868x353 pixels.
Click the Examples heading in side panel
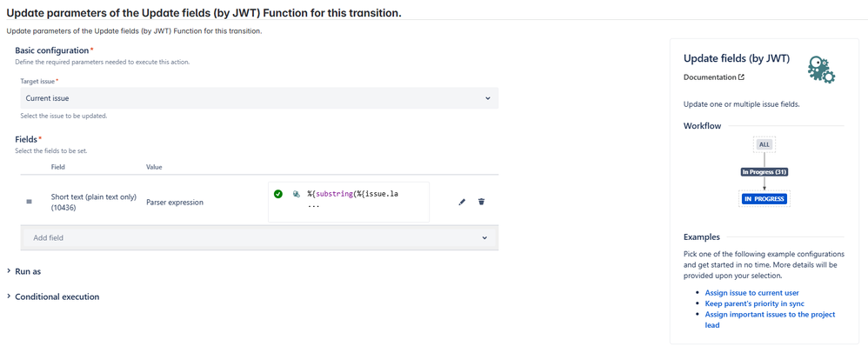coord(702,237)
